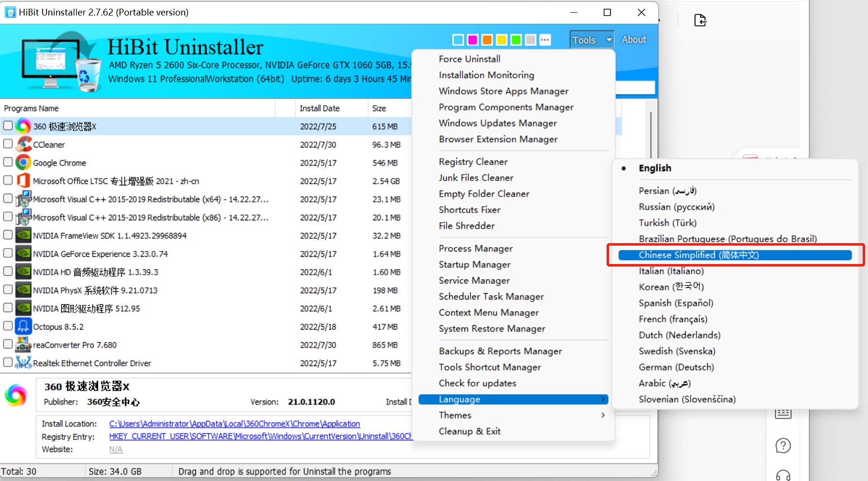The image size is (868, 481).
Task: Check the Google Chrome checkbox
Action: point(8,162)
